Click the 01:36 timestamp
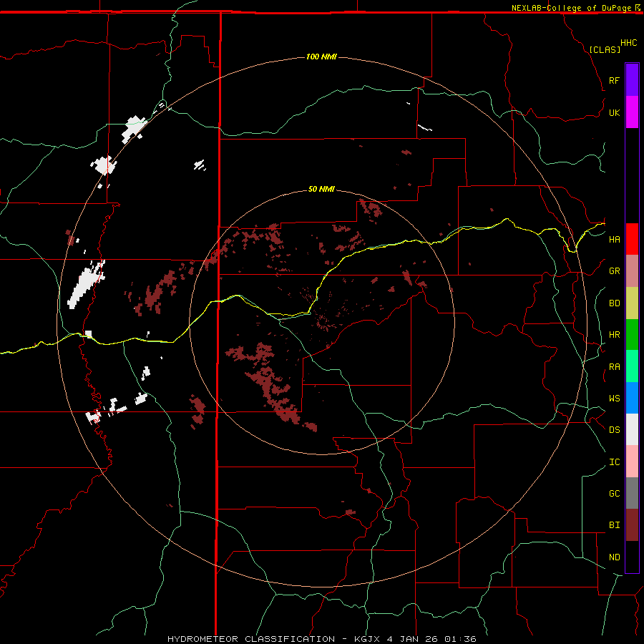Image resolution: width=644 pixels, height=644 pixels. point(461,639)
